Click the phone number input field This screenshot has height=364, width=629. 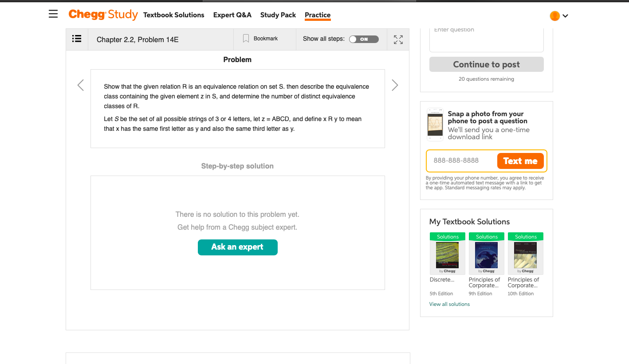pyautogui.click(x=462, y=161)
